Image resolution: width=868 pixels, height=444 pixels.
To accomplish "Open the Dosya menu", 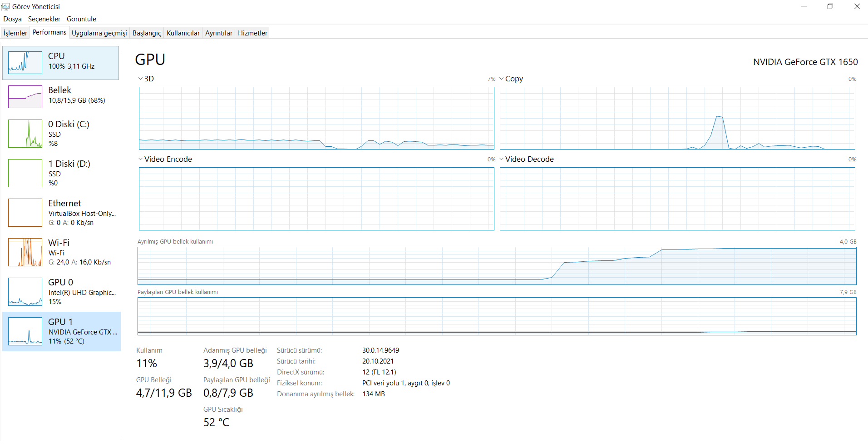I will tap(12, 19).
